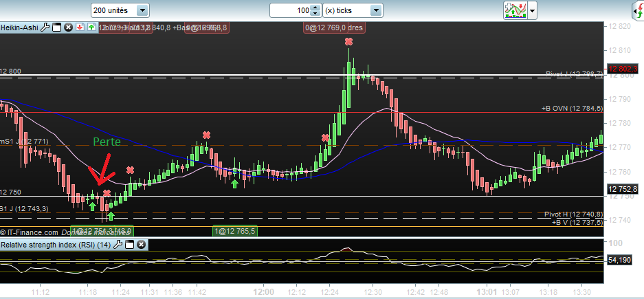The width and height of the screenshot is (644, 299).
Task: Expand the indicators dropdown arrow
Action: (533, 10)
